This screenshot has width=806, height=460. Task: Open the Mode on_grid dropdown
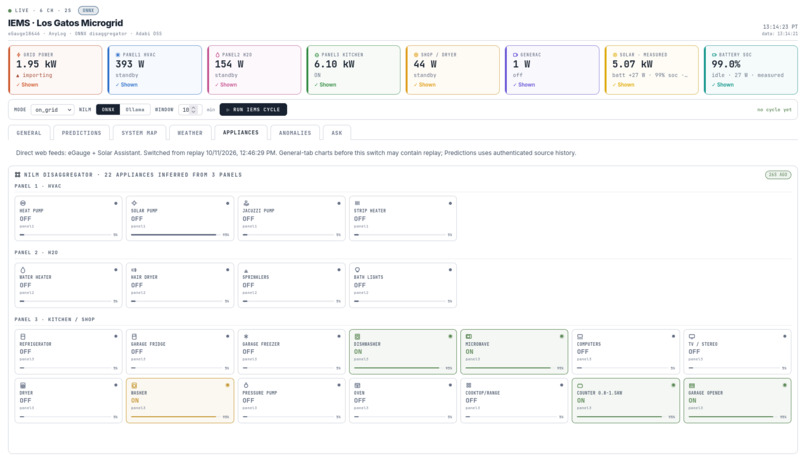(x=52, y=109)
